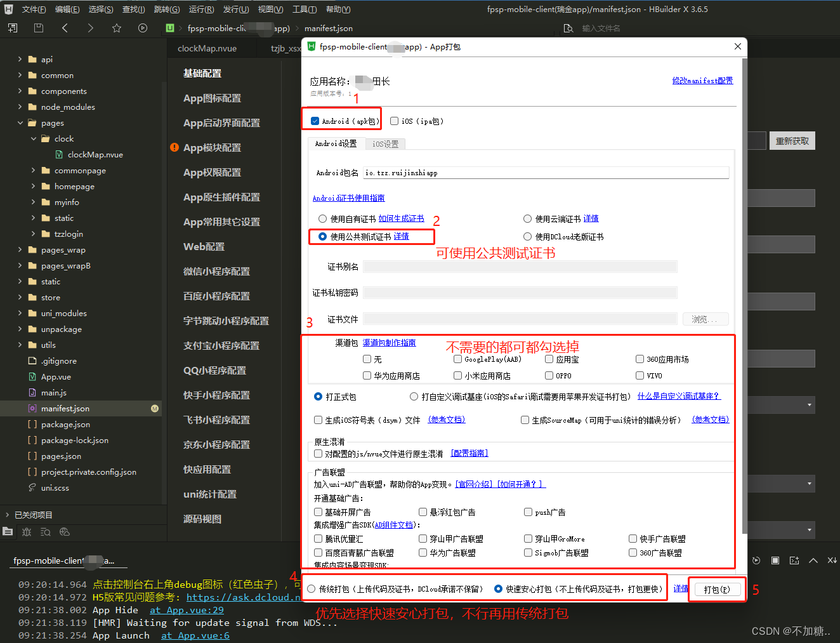Click the HBuilder X logo icon

(8, 10)
